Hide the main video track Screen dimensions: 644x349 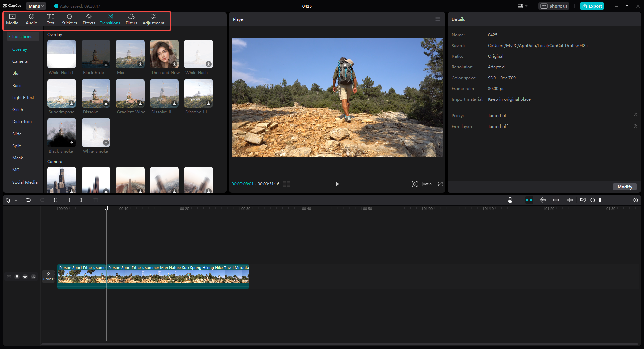tap(25, 277)
